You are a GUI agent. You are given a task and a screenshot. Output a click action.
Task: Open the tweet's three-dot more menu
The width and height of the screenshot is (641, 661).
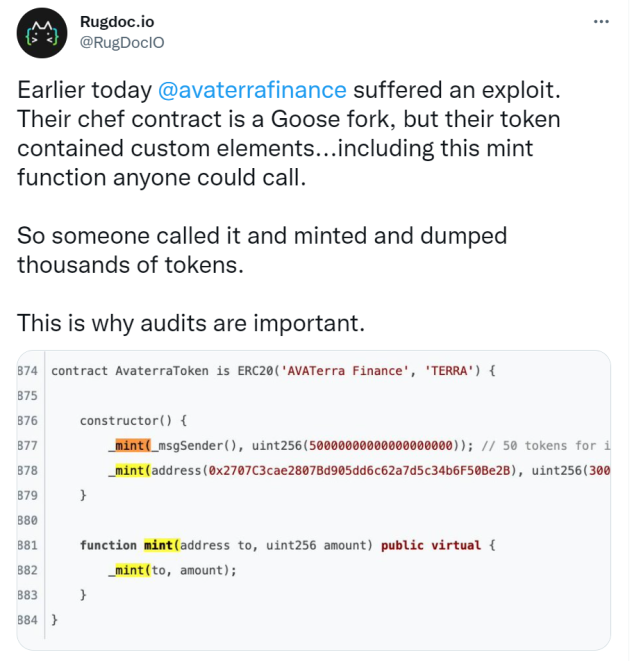click(x=599, y=22)
